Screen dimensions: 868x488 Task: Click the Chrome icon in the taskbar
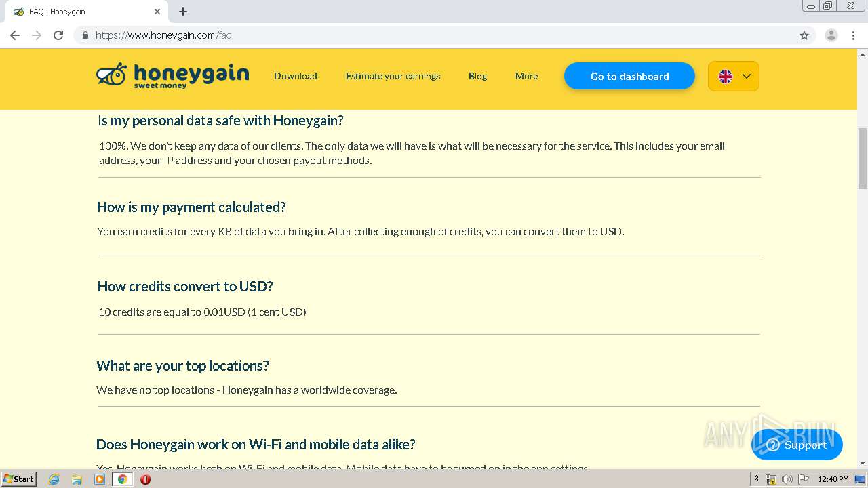tap(122, 479)
